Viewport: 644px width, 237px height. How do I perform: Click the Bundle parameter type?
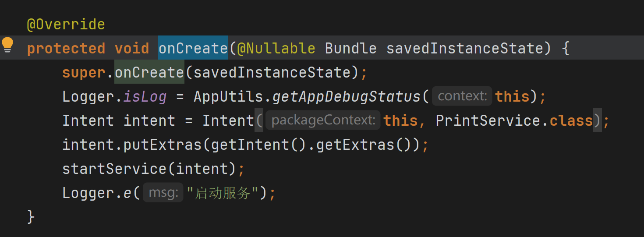point(350,48)
